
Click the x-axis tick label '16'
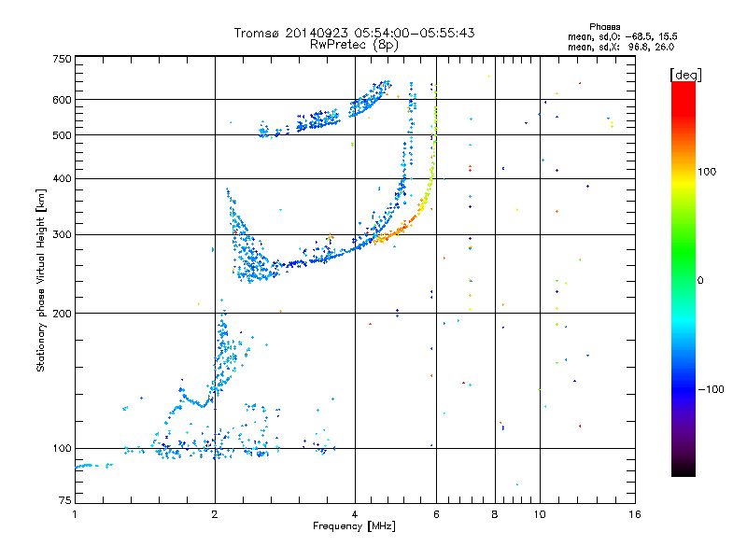(635, 514)
